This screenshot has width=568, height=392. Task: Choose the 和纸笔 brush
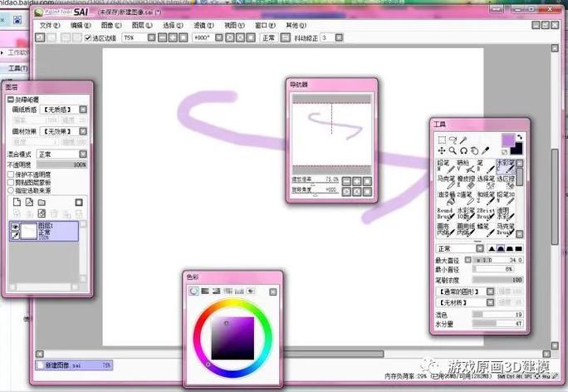tap(486, 198)
